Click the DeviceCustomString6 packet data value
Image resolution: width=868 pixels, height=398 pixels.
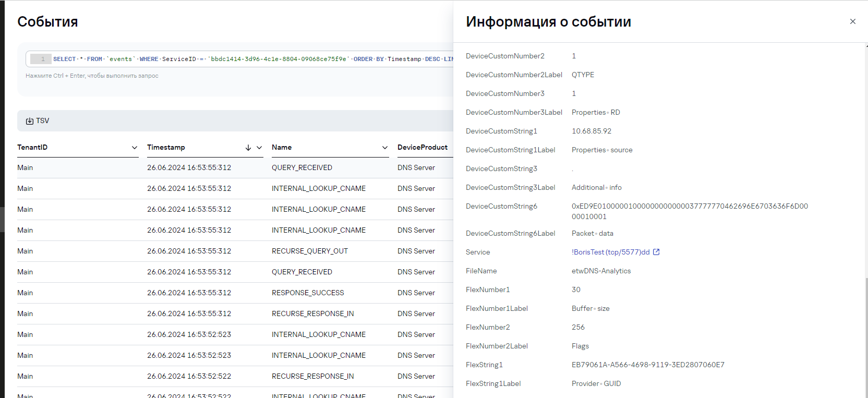pos(690,211)
